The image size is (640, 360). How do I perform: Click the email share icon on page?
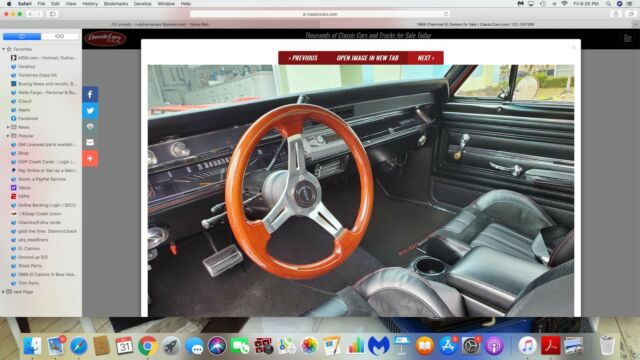(90, 142)
